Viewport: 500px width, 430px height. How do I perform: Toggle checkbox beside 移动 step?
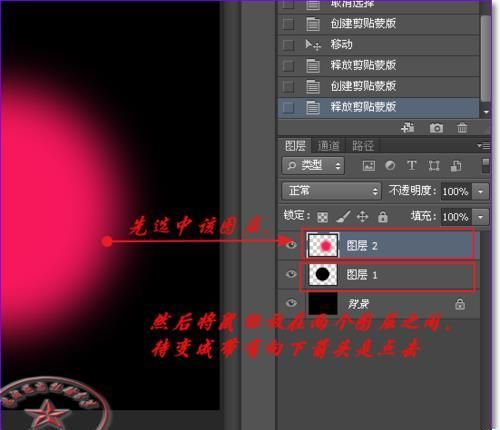click(x=288, y=45)
